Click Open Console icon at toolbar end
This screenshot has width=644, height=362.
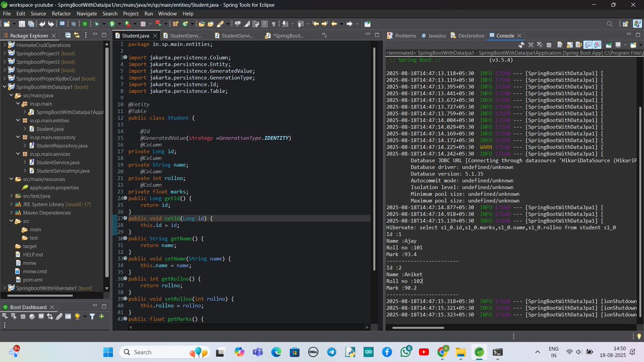pyautogui.click(x=633, y=45)
